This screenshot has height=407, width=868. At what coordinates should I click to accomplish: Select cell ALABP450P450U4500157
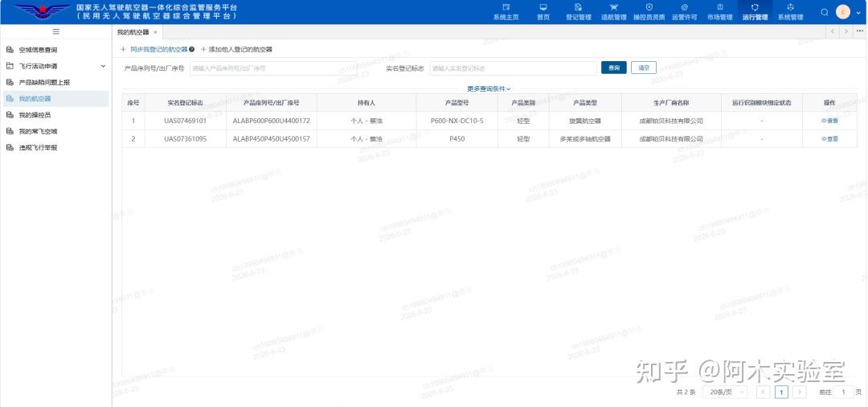point(272,139)
